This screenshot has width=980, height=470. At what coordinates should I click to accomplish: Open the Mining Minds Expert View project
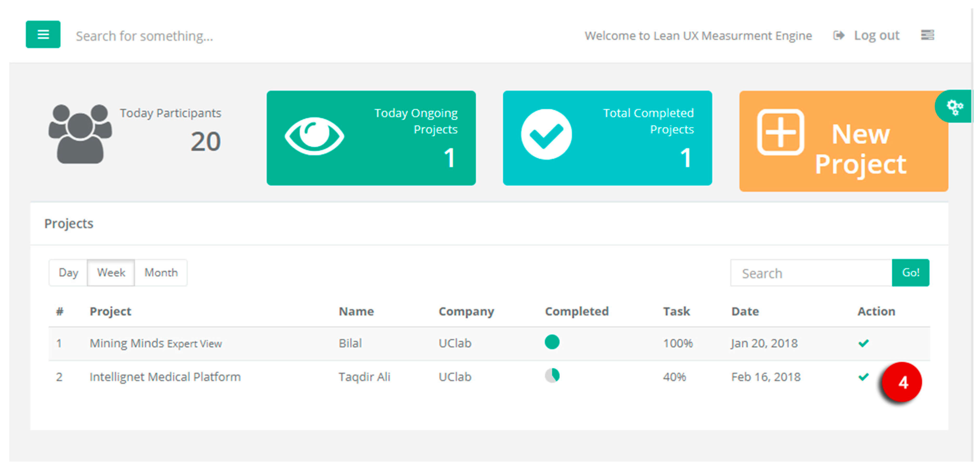156,343
